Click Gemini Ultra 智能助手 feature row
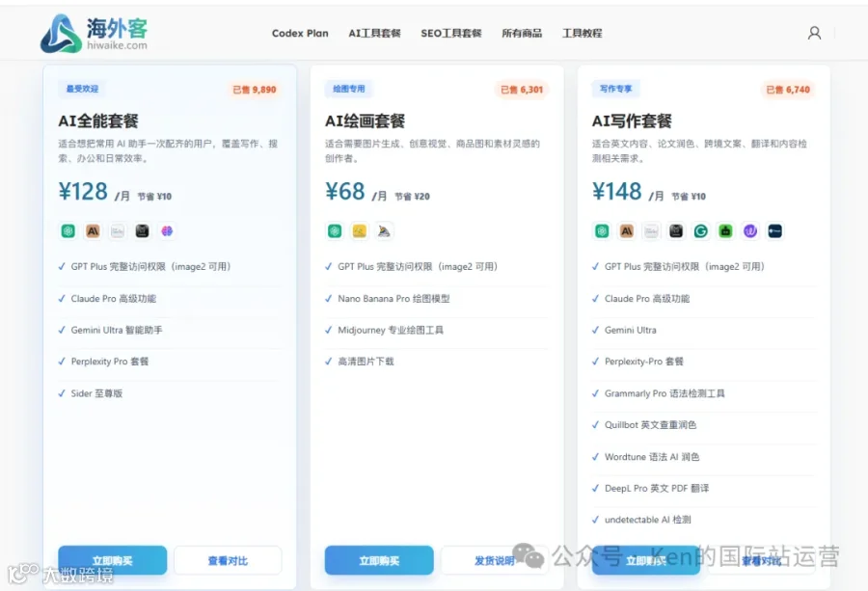868x591 pixels. click(x=117, y=331)
